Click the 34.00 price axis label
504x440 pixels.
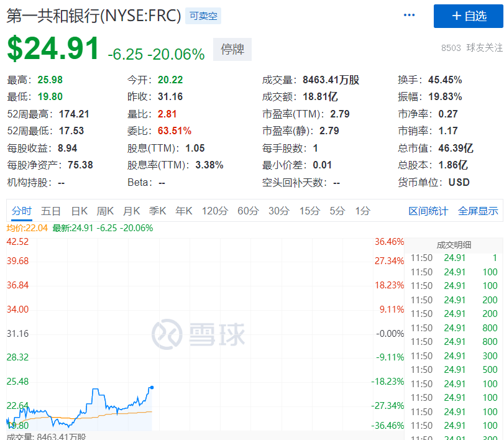(x=17, y=309)
